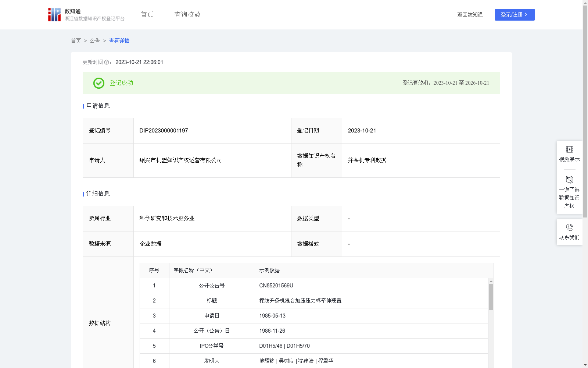The height and width of the screenshot is (368, 588).
Task: Click the 所属行业 label cell
Action: pyautogui.click(x=108, y=219)
